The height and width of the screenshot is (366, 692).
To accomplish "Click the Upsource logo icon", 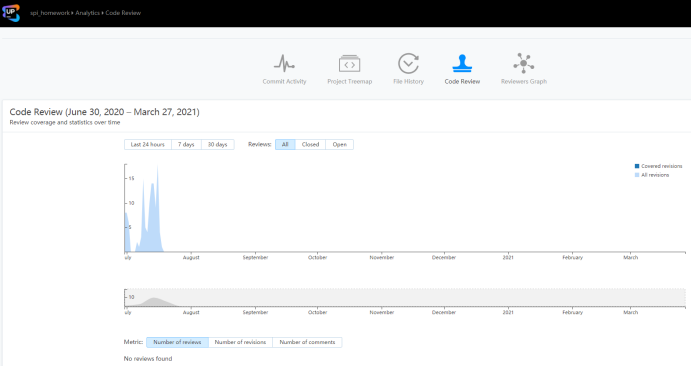I will tap(11, 13).
